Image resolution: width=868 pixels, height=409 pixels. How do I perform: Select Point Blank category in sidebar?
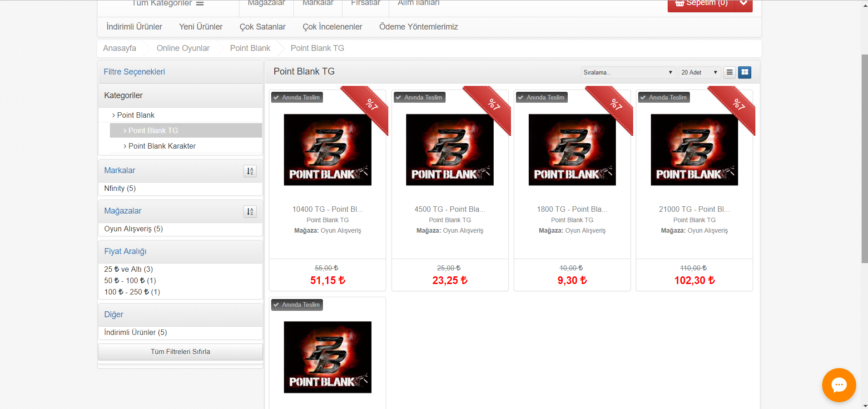(x=135, y=115)
